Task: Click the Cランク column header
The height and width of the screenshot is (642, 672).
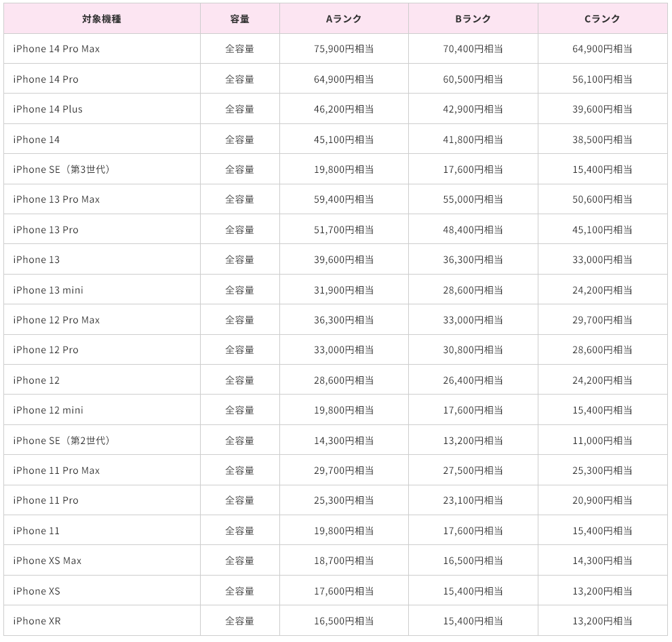Action: tap(602, 19)
